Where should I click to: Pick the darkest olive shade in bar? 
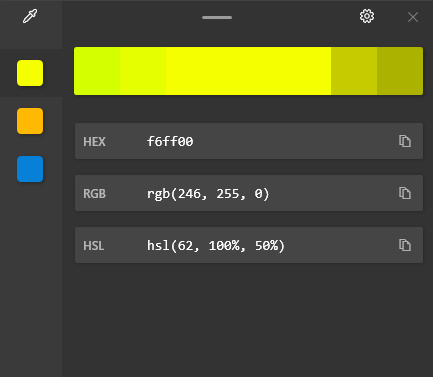[400, 71]
